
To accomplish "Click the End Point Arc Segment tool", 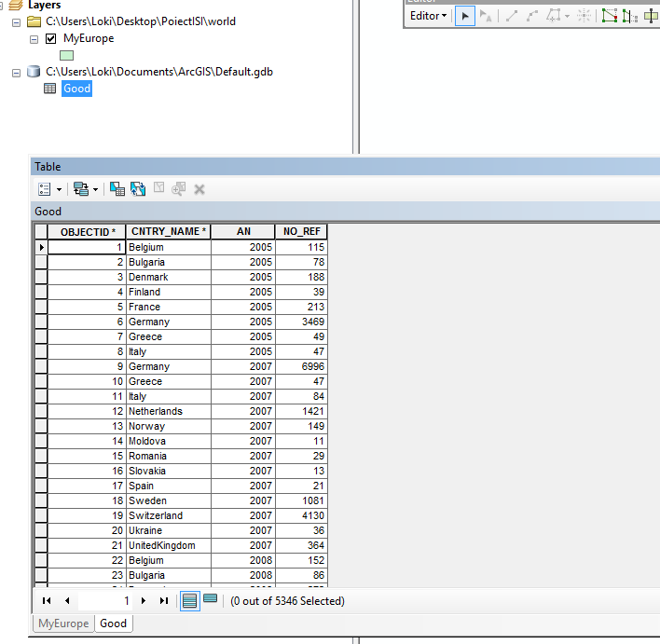I will coord(532,16).
